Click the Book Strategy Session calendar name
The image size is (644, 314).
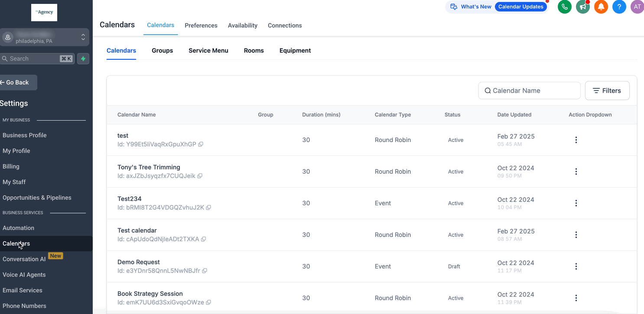150,294
